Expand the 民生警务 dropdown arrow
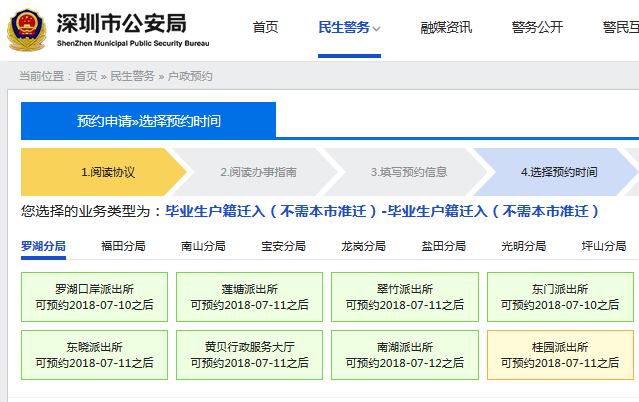Image resolution: width=639 pixels, height=402 pixels. pyautogui.click(x=377, y=29)
